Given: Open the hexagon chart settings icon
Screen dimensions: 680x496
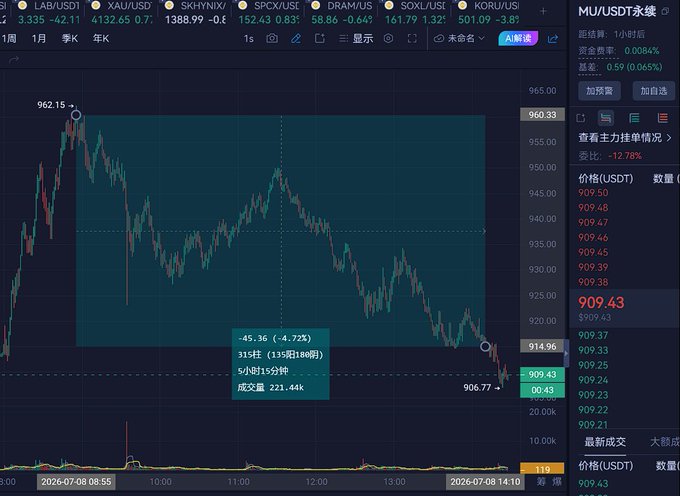Looking at the screenshot, I should tap(389, 39).
